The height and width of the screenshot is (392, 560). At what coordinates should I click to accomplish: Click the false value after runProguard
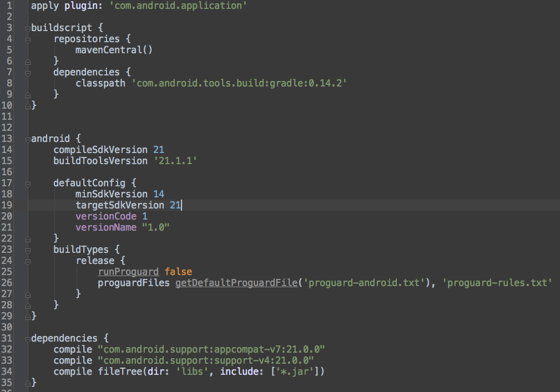click(178, 272)
